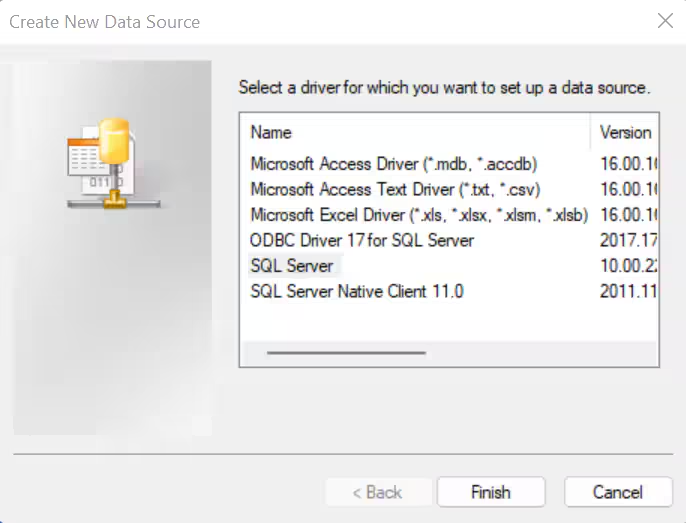
Task: Click version 2017.17 of ODBC Driver 17
Action: click(628, 240)
